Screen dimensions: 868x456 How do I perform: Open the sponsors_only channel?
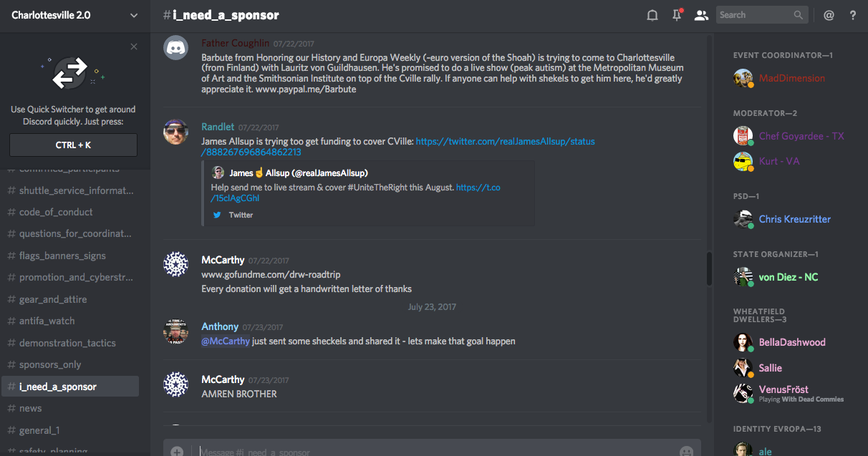pos(50,364)
